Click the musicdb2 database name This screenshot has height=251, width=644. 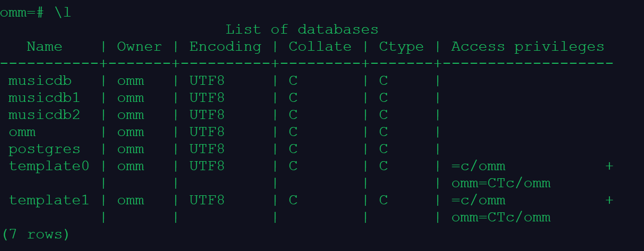[44, 115]
